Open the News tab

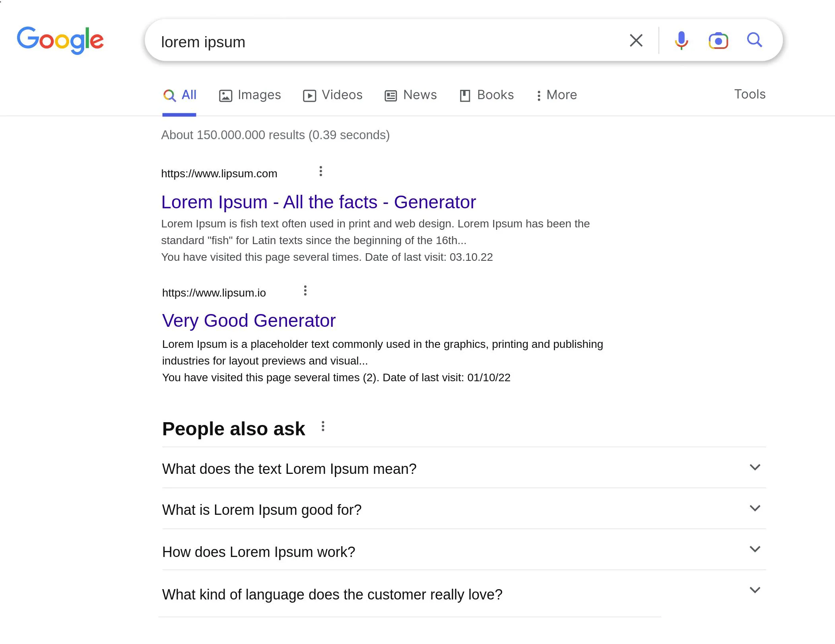click(411, 95)
